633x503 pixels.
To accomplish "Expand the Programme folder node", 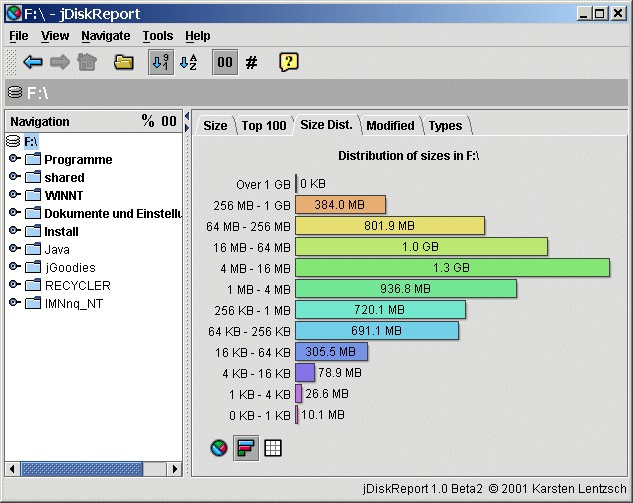I will [x=15, y=158].
